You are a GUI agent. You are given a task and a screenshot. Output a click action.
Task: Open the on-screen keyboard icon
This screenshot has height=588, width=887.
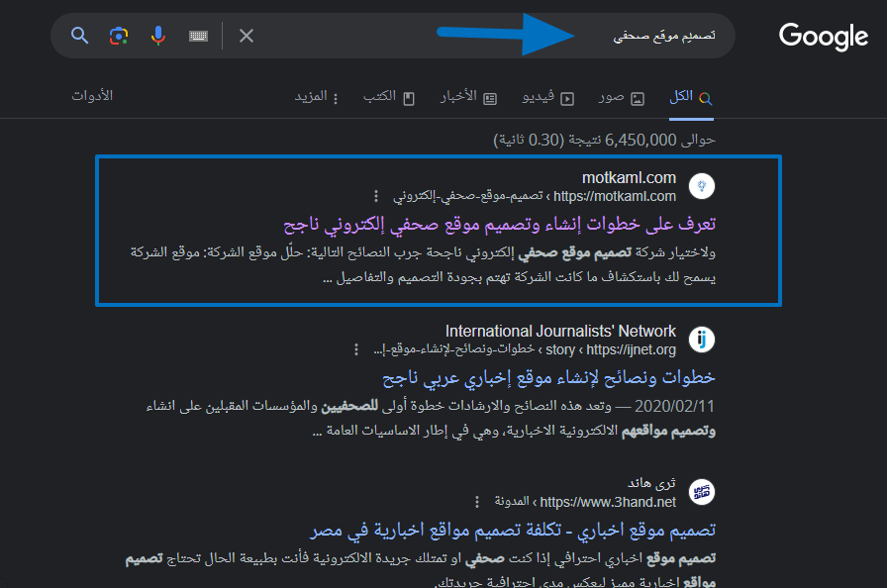[x=198, y=37]
